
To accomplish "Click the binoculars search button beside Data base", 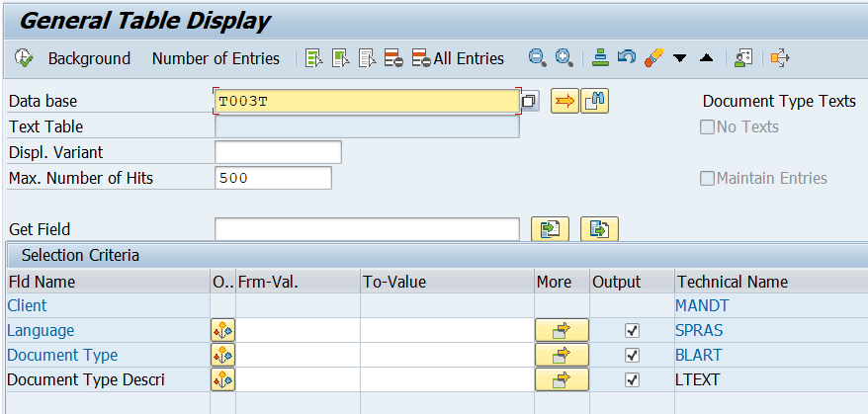I will (x=594, y=102).
